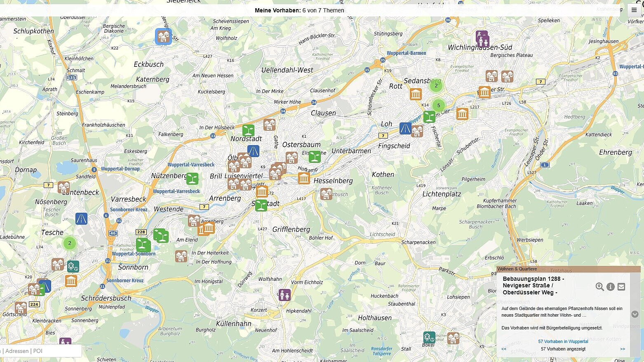The width and height of the screenshot is (644, 362).
Task: Select the teal tree marker near Bökel
Action: point(429,337)
